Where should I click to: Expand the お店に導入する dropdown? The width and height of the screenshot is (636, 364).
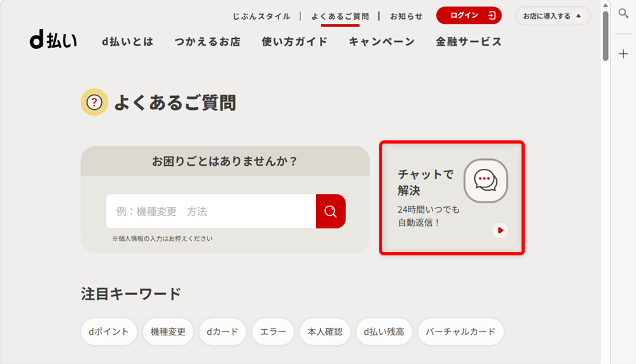[553, 16]
